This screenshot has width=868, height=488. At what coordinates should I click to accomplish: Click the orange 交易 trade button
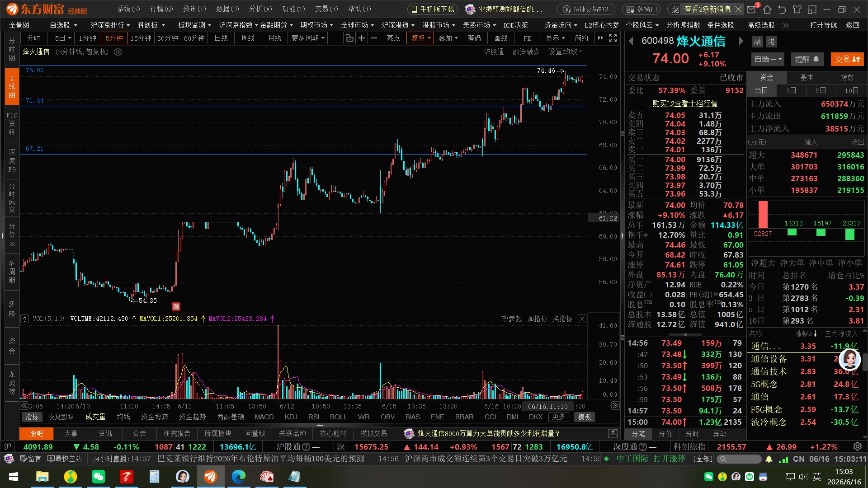click(x=847, y=59)
